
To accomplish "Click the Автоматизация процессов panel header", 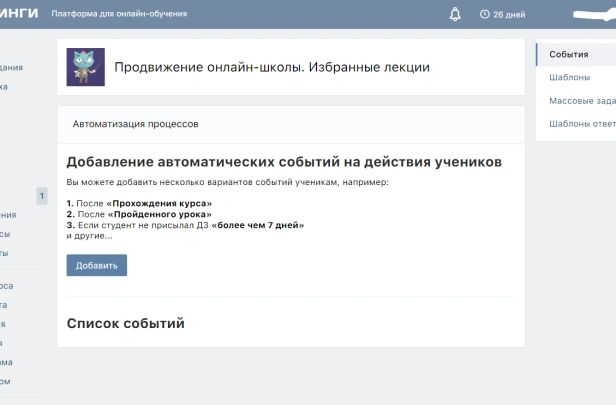I will point(136,124).
